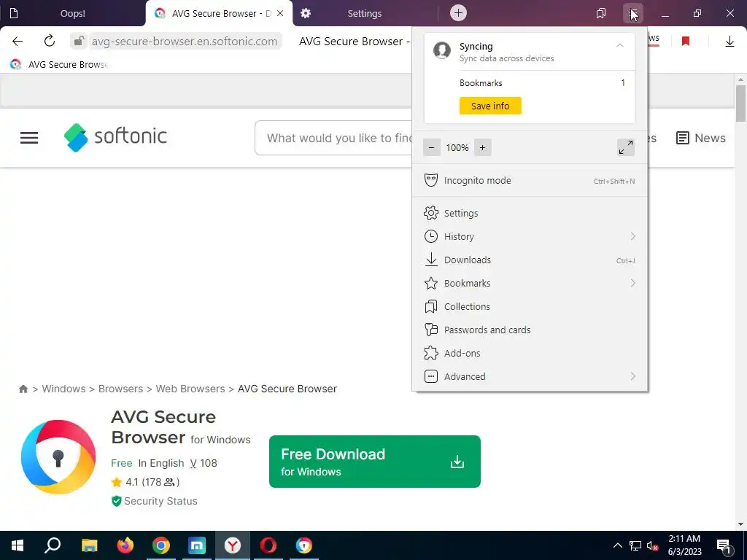The image size is (747, 560).
Task: Click the home breadcrumb icon
Action: tap(23, 389)
